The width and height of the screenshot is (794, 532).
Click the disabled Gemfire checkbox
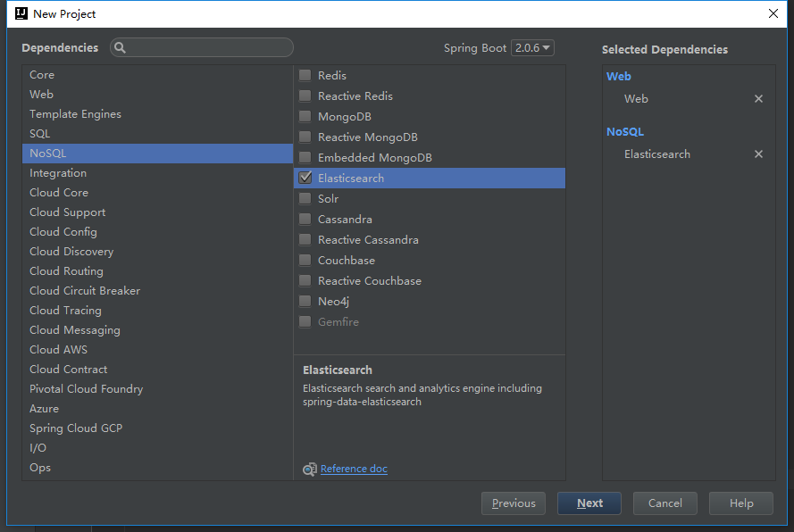[305, 321]
